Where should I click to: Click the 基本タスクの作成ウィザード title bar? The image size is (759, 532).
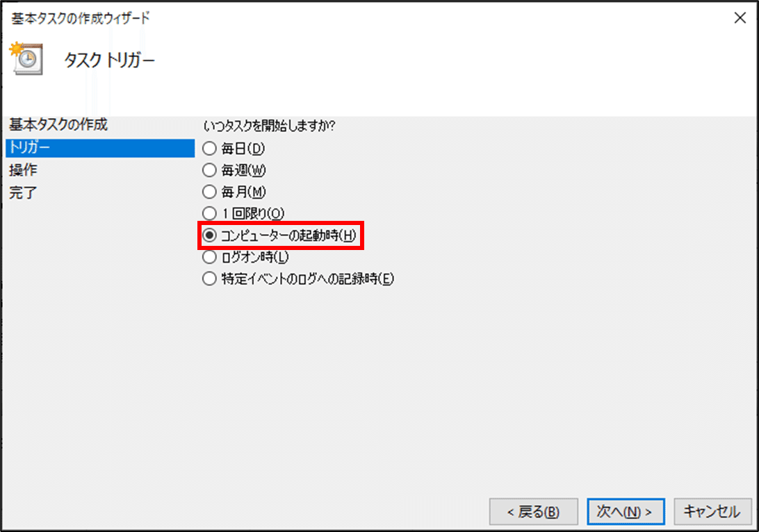coord(81,18)
